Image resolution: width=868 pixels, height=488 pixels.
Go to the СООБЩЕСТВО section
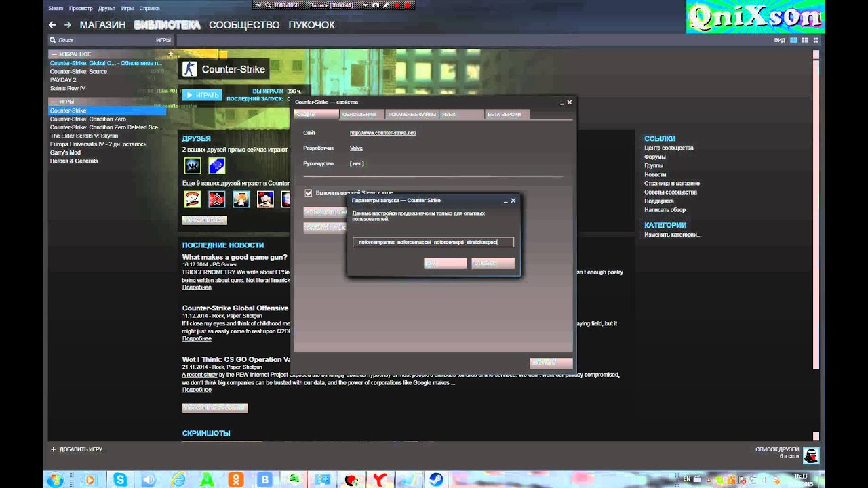coord(244,25)
